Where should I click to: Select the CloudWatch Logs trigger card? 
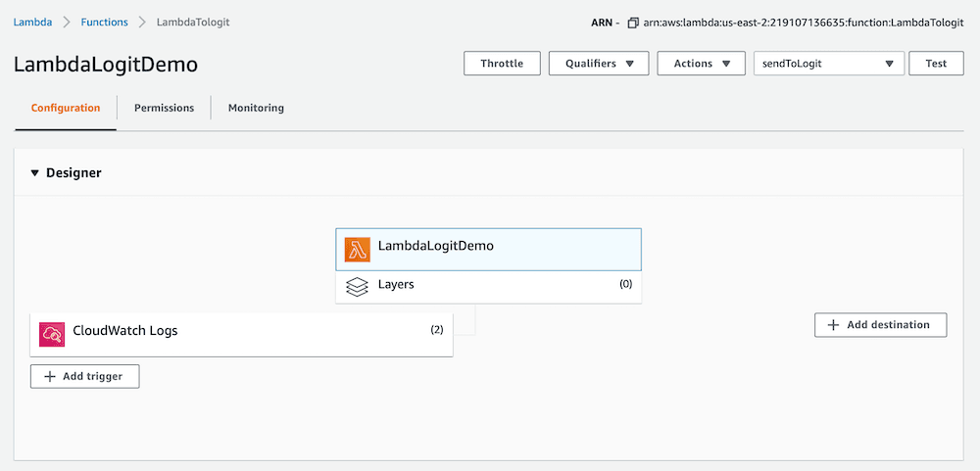pyautogui.click(x=241, y=334)
